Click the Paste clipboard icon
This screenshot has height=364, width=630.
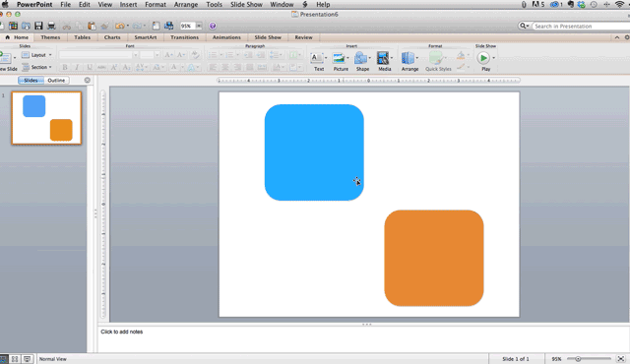click(92, 27)
